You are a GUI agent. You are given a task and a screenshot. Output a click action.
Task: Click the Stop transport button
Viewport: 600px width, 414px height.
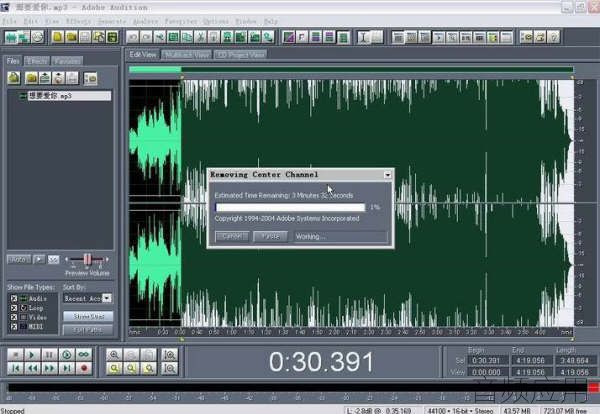click(x=15, y=355)
